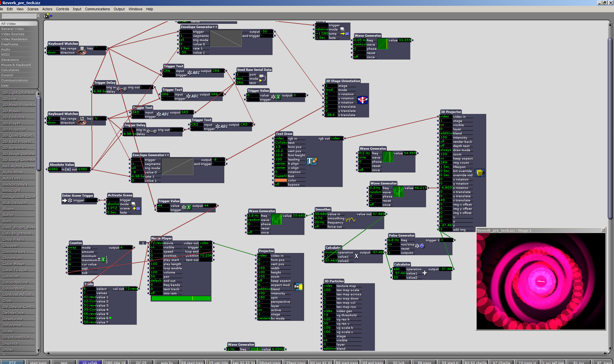Image resolution: width=614 pixels, height=364 pixels.
Task: Open the Actors menu
Action: 47,9
